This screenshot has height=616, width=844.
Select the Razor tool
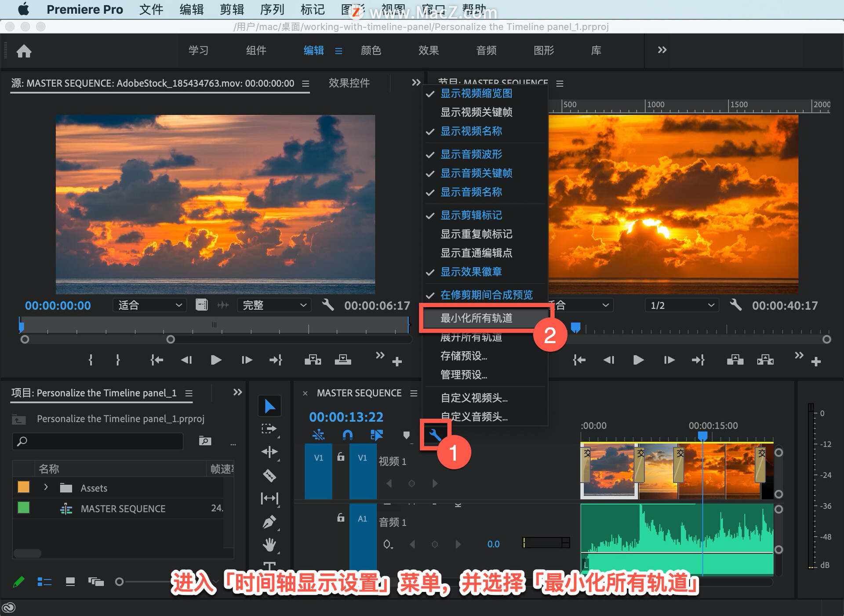coord(269,475)
